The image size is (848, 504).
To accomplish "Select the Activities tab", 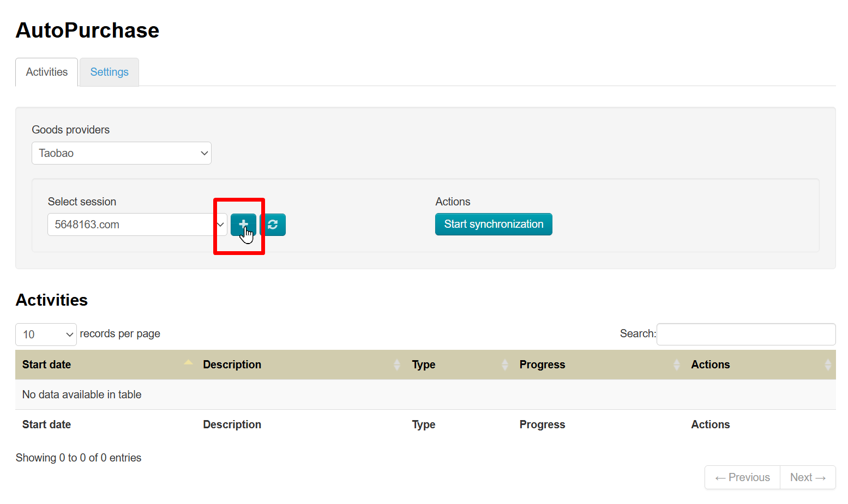I will [x=47, y=72].
